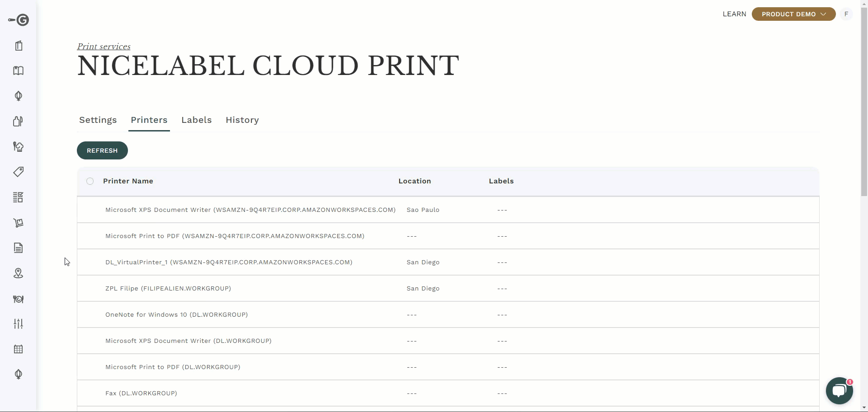Switch to the Labels tab
Screen dimensions: 868x412
point(197,120)
